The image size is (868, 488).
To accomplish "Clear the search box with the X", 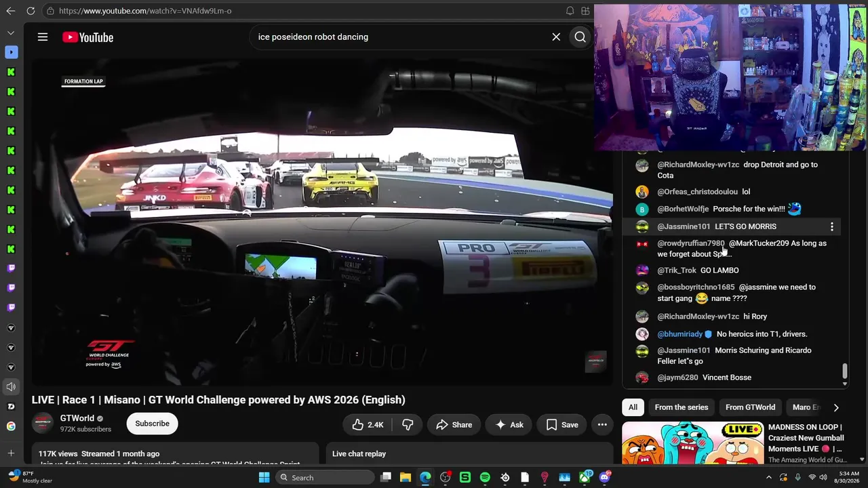I will click(x=556, y=37).
